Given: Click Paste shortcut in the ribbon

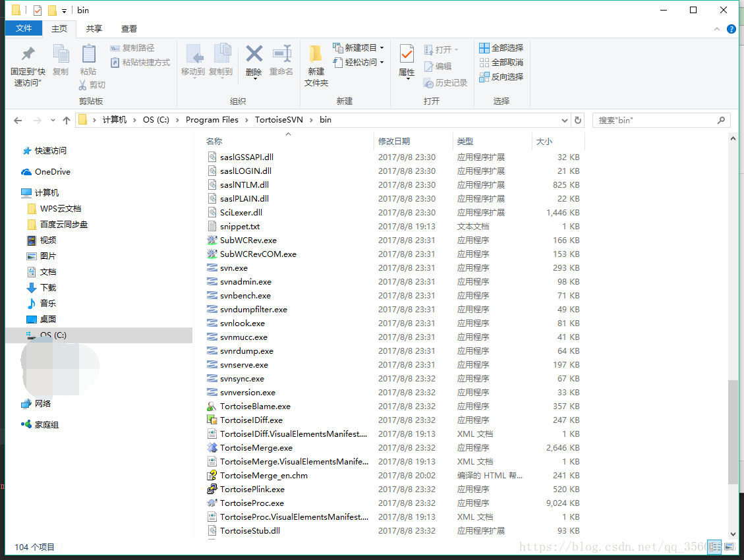Looking at the screenshot, I should (140, 62).
